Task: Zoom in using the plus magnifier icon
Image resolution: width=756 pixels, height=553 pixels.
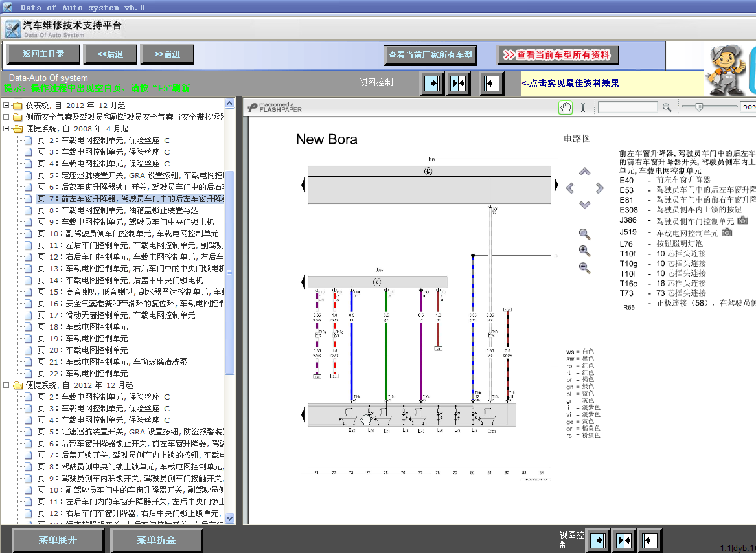Action: (x=584, y=251)
